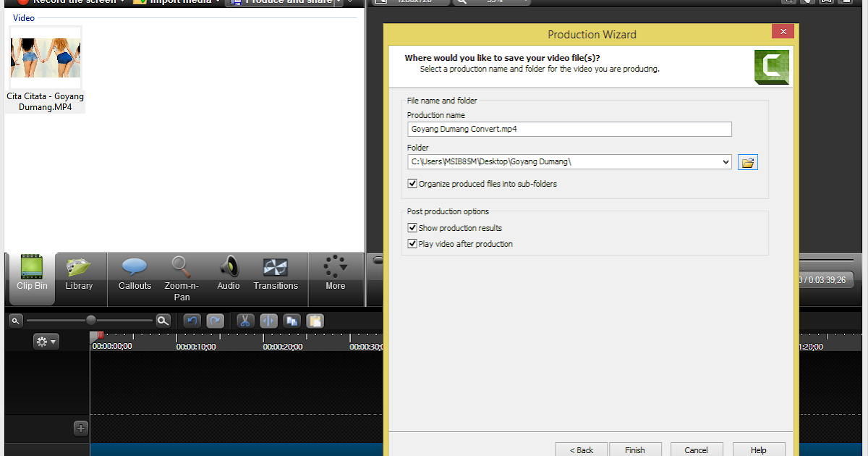Toggle Play video after production checkbox

pyautogui.click(x=412, y=244)
